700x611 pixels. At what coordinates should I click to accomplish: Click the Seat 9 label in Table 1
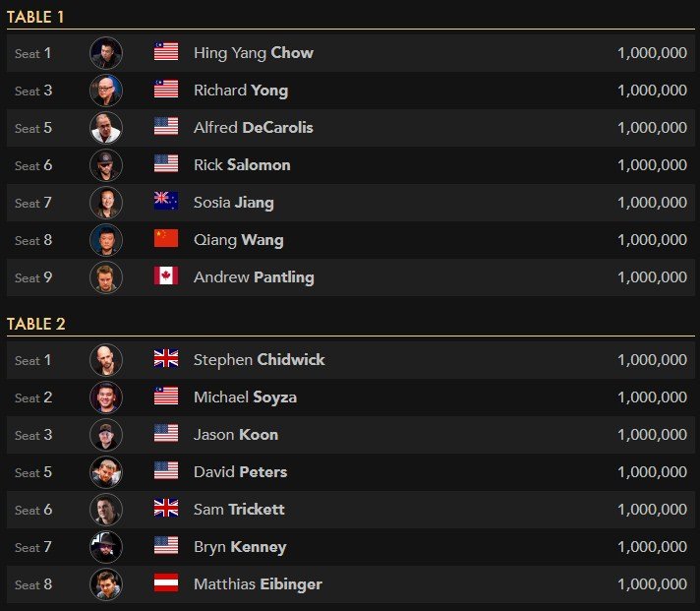tap(33, 277)
